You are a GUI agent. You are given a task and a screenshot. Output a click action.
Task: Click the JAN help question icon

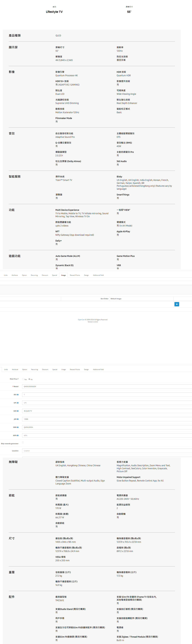18,419
